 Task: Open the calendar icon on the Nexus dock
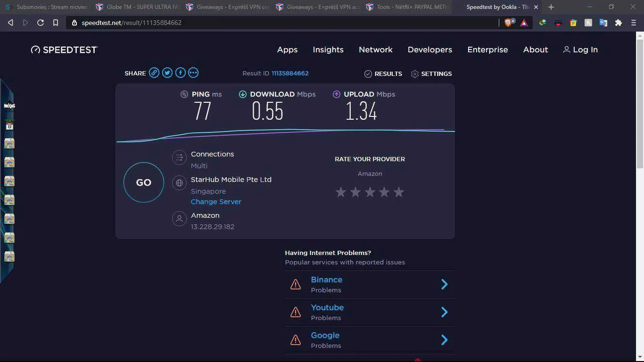click(9, 125)
